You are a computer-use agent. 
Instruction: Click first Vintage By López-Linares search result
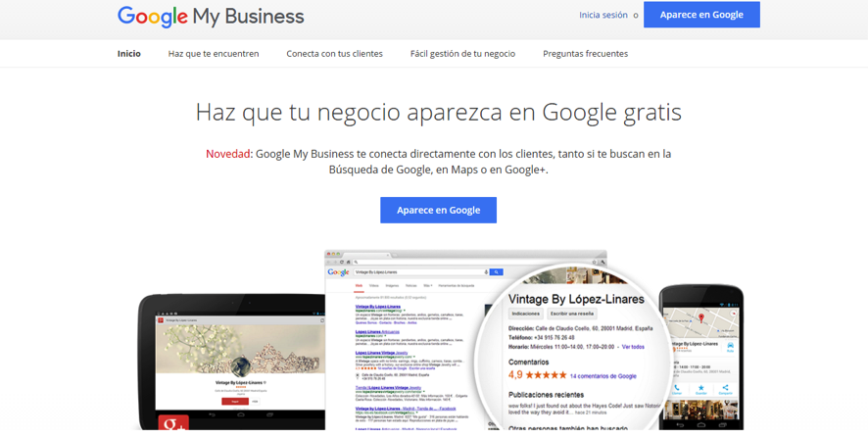(x=378, y=307)
